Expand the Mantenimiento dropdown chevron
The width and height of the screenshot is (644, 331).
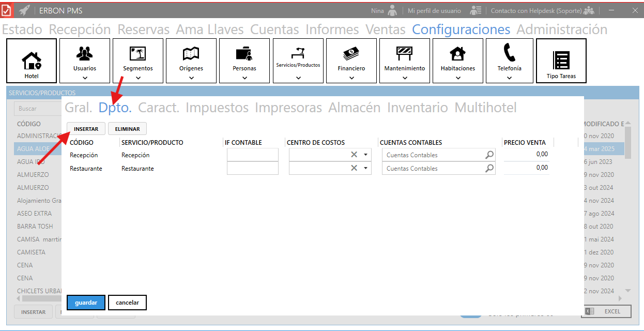pos(405,78)
